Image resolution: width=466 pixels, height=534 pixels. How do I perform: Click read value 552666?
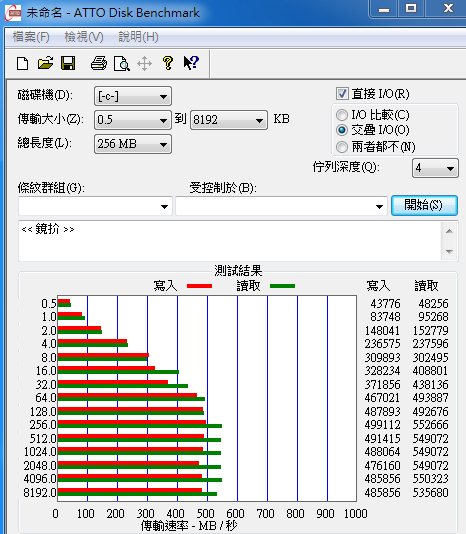(x=431, y=425)
